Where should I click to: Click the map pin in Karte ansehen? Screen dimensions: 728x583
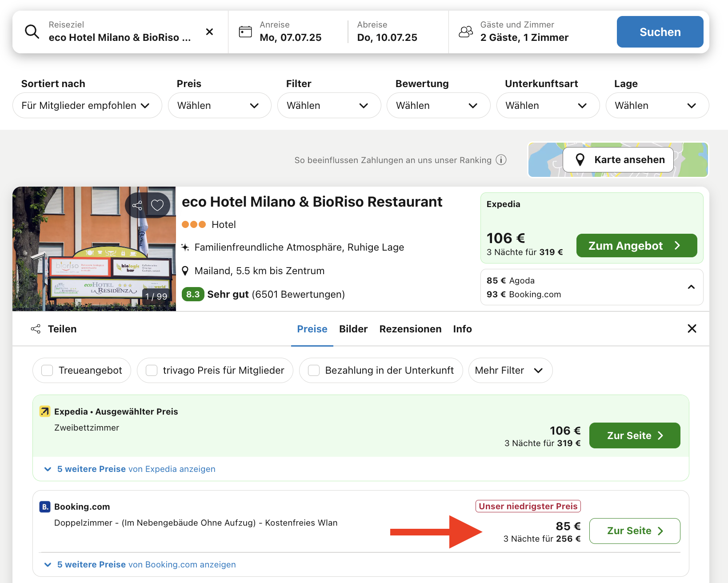(x=580, y=160)
